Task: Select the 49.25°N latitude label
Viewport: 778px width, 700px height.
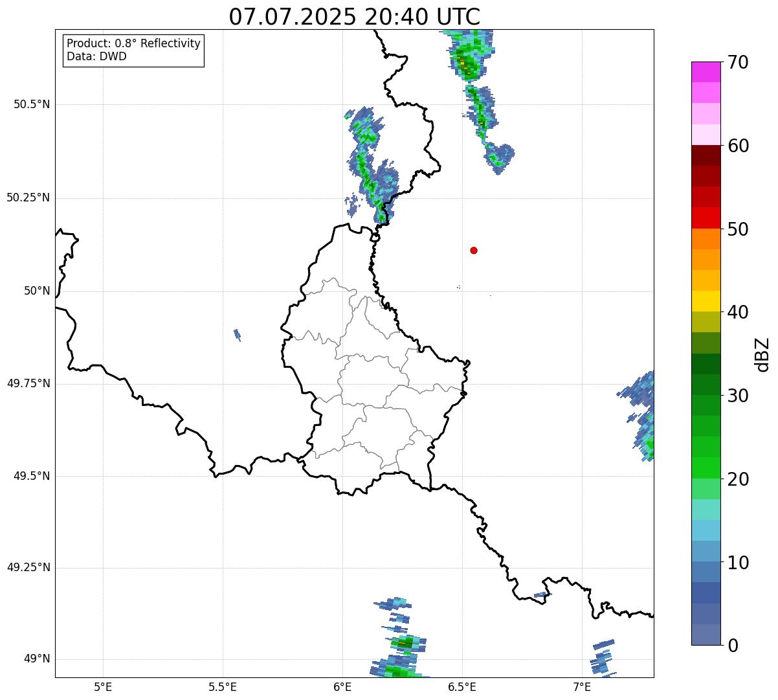Action: (x=28, y=567)
